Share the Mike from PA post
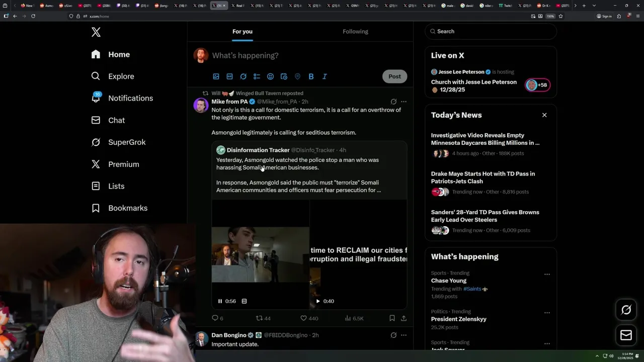The width and height of the screenshot is (644, 362). 404,318
